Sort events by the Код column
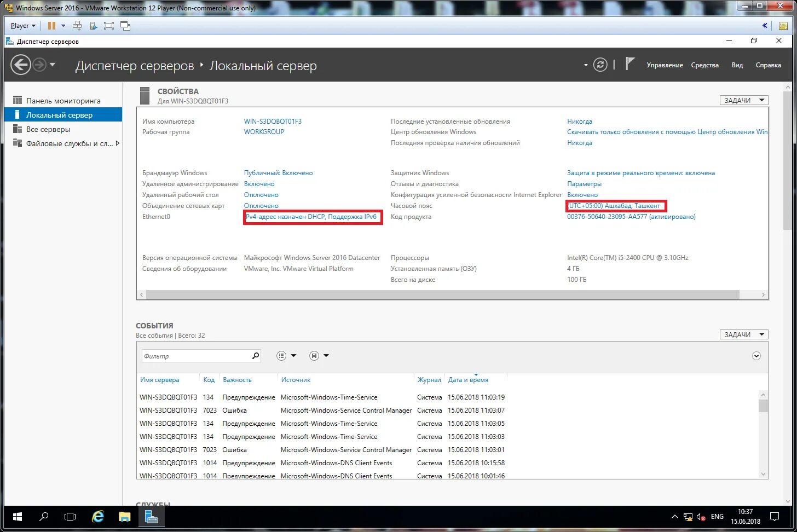This screenshot has height=532, width=797. click(209, 380)
